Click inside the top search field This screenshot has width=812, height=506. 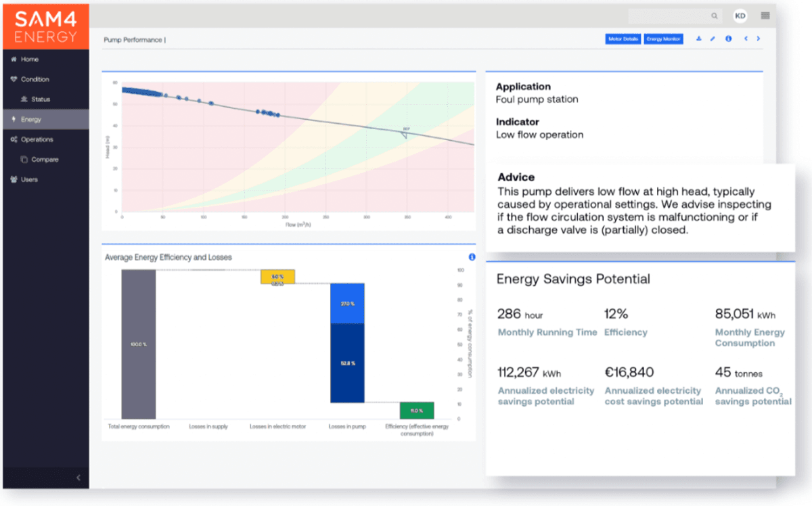click(675, 16)
